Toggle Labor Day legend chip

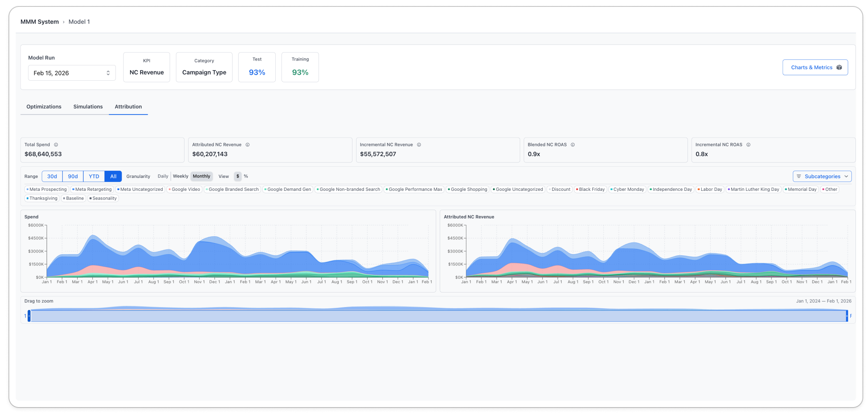click(x=710, y=189)
